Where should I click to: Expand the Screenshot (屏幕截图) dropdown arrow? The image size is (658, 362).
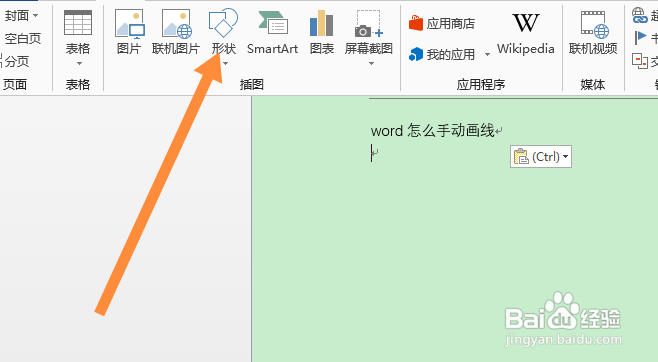[x=371, y=64]
